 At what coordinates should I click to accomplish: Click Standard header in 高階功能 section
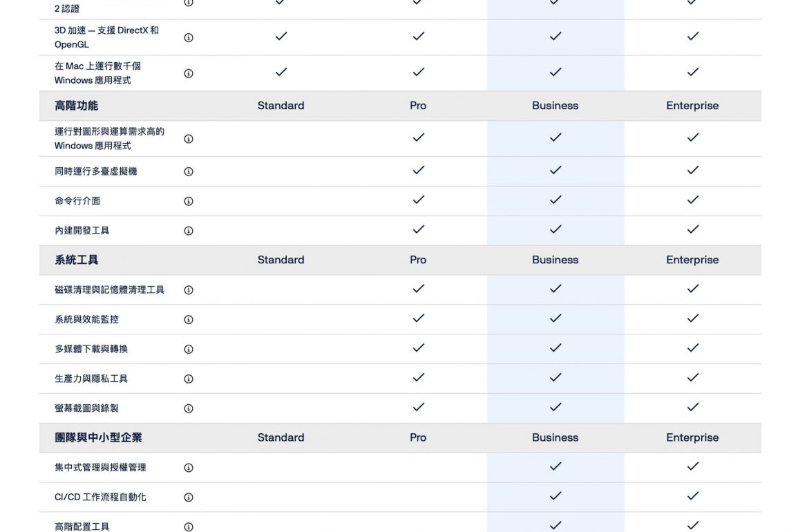[281, 106]
